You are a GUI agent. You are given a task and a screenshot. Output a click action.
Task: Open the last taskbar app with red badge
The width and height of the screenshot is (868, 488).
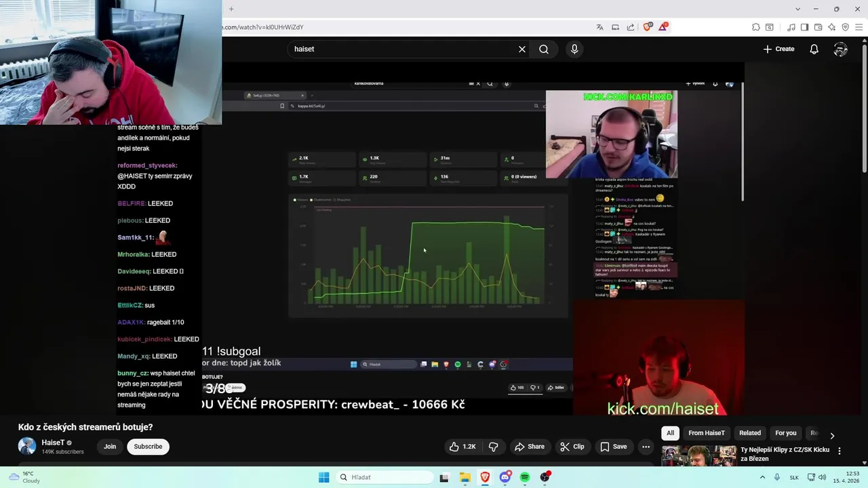pos(545,477)
